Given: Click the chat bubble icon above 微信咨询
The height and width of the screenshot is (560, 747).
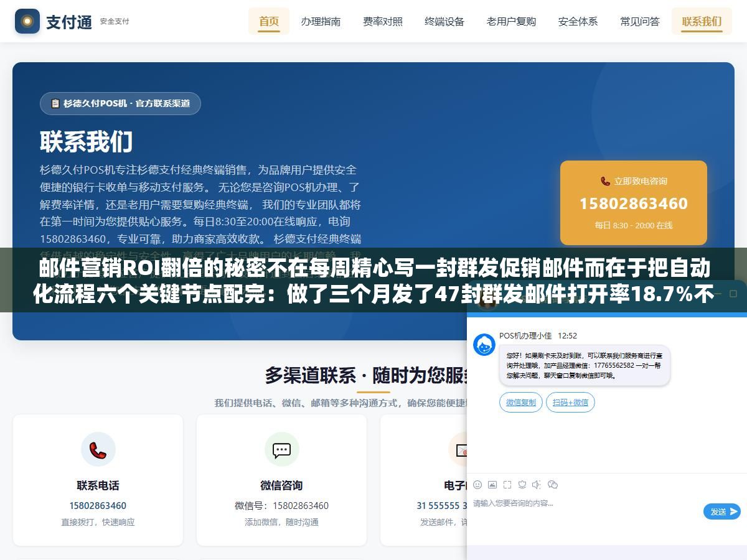Looking at the screenshot, I should (282, 449).
